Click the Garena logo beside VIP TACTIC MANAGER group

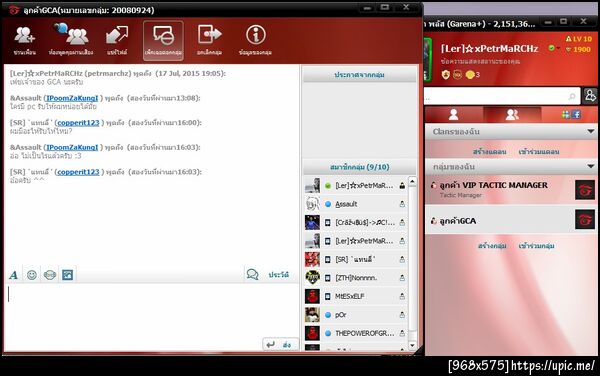[585, 189]
